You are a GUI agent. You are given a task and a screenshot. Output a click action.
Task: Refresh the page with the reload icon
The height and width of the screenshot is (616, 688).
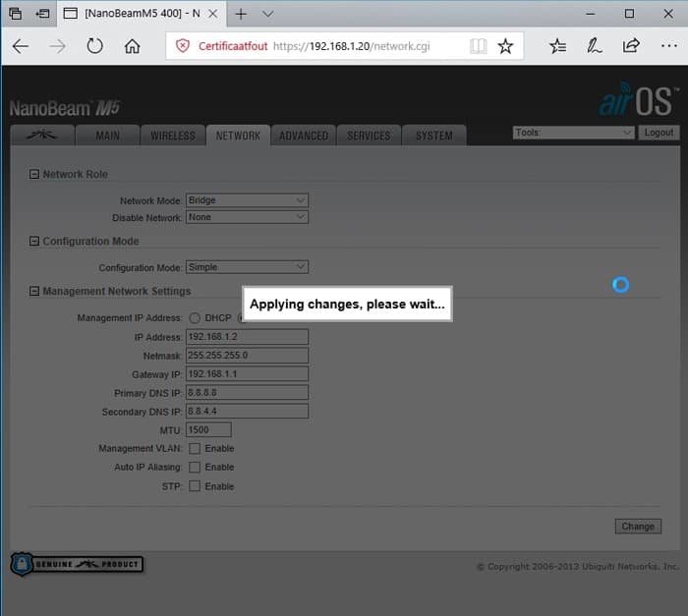(94, 45)
